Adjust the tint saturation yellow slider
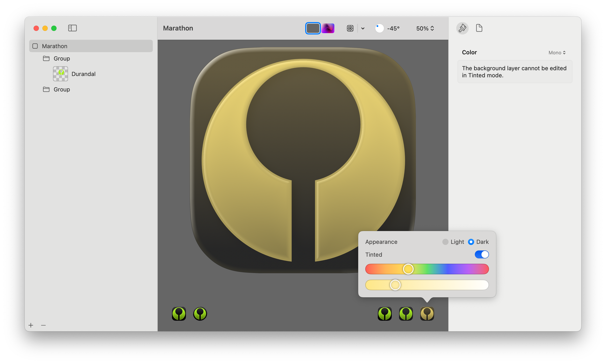 (426, 285)
